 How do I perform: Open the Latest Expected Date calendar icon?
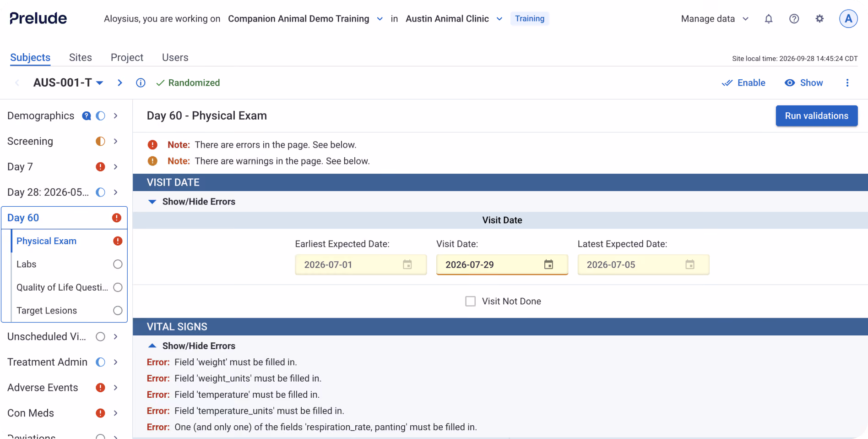(x=690, y=264)
